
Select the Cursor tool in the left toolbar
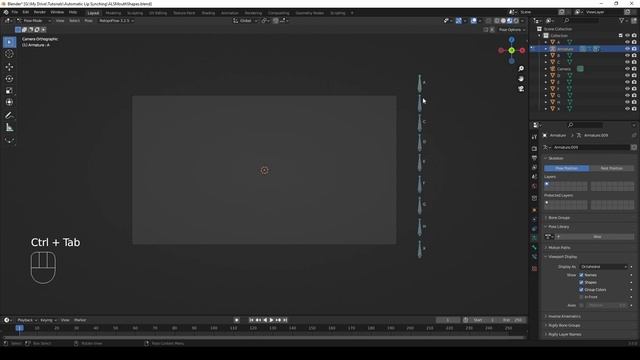[9, 54]
